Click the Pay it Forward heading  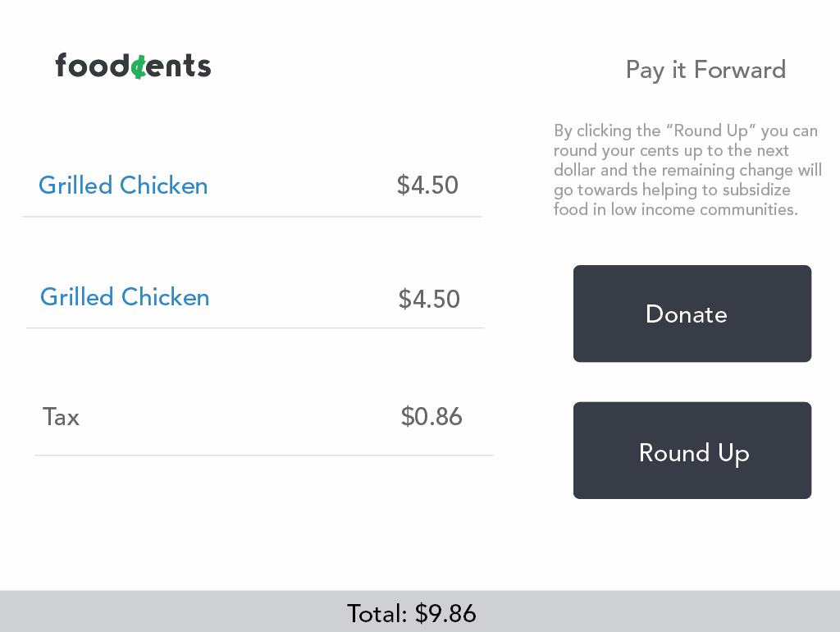705,71
